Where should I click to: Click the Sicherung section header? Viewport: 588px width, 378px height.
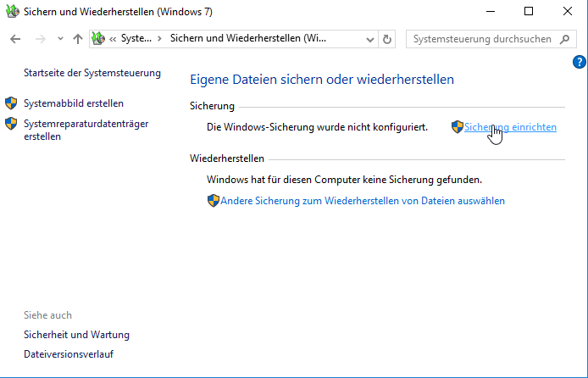pyautogui.click(x=212, y=106)
